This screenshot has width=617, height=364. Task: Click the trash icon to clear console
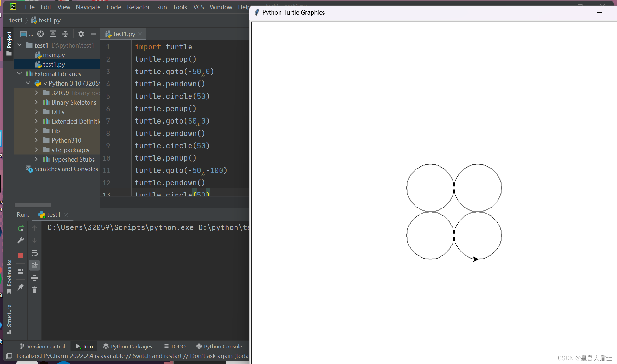(35, 290)
